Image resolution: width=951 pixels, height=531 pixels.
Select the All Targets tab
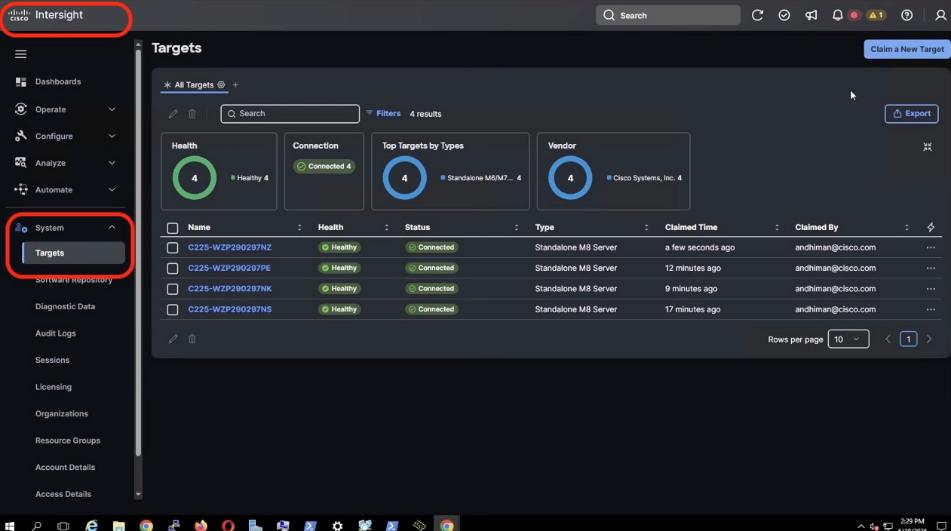[x=193, y=85]
